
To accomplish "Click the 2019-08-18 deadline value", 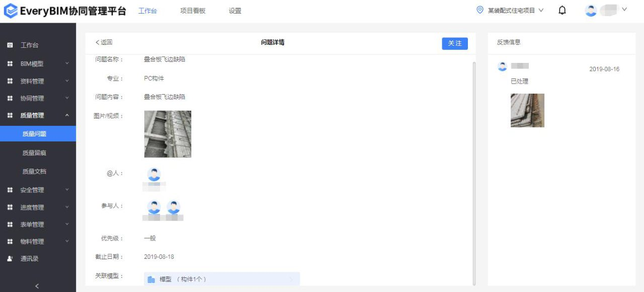I will (x=159, y=257).
